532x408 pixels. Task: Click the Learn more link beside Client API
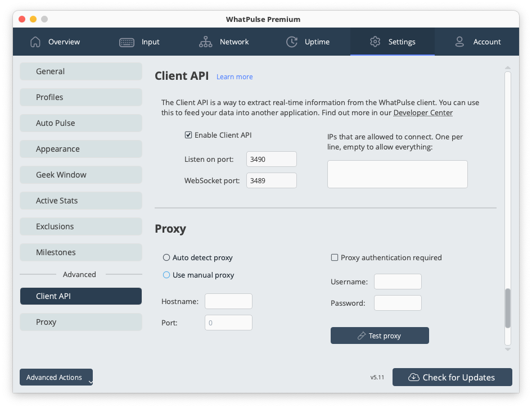click(235, 76)
